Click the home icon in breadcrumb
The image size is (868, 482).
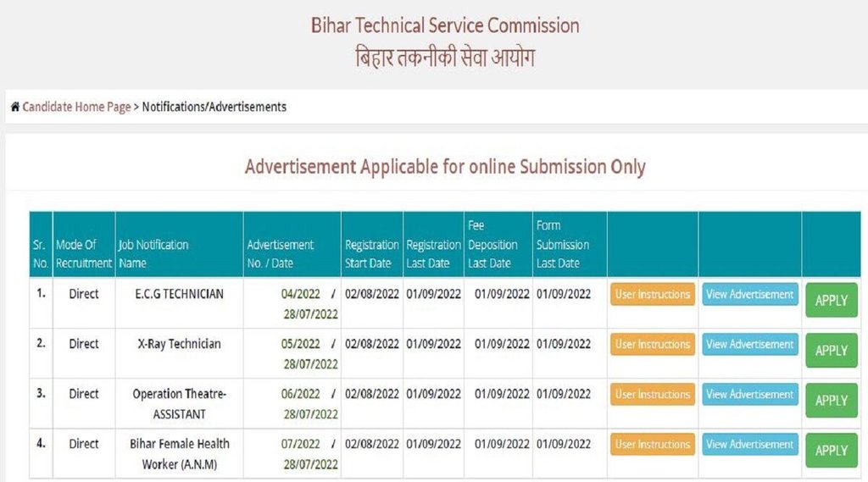coord(15,107)
